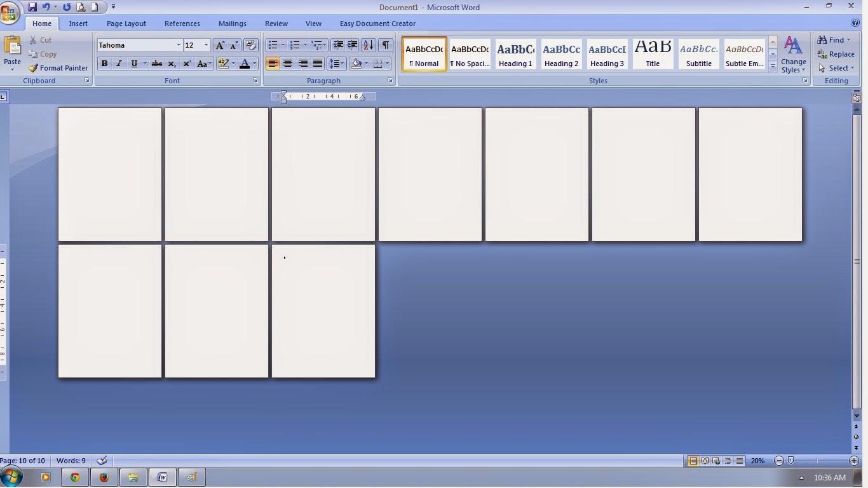Toggle Italic formatting
This screenshot has width=868, height=488.
(x=119, y=64)
